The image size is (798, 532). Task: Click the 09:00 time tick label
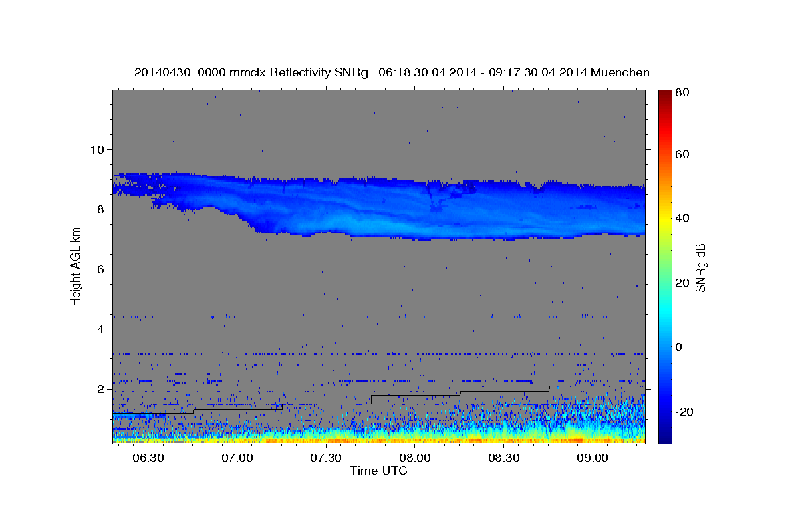point(593,458)
